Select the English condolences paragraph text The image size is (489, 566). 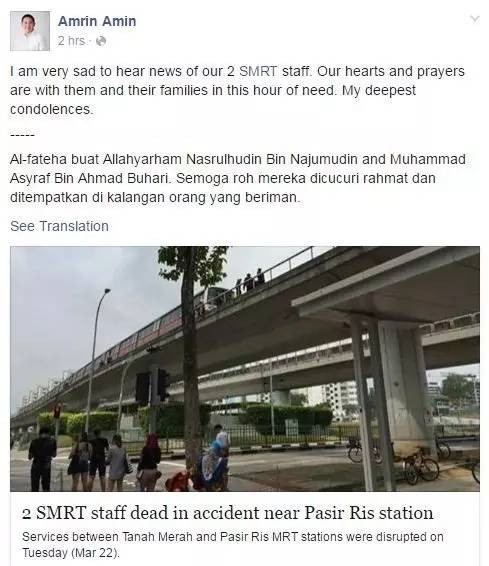pyautogui.click(x=237, y=90)
